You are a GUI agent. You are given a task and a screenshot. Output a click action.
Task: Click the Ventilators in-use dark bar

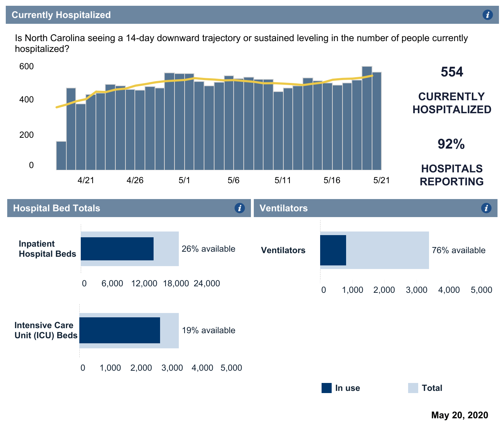tap(333, 250)
